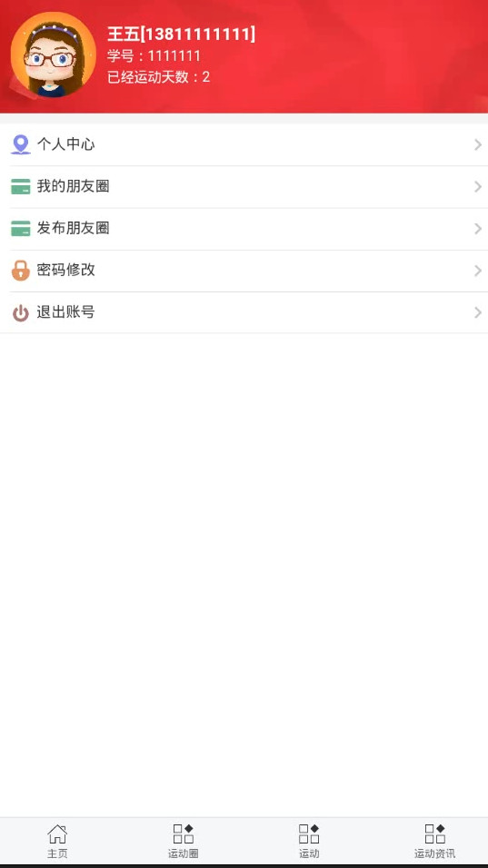This screenshot has width=488, height=868.
Task: Switch to the 主页 tab label
Action: pyautogui.click(x=57, y=853)
